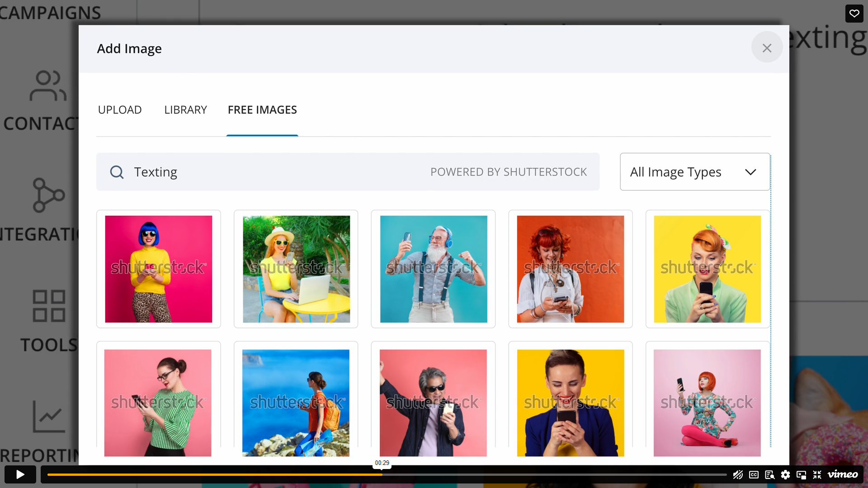Switch to the Upload tab
The height and width of the screenshot is (488, 868).
[120, 110]
